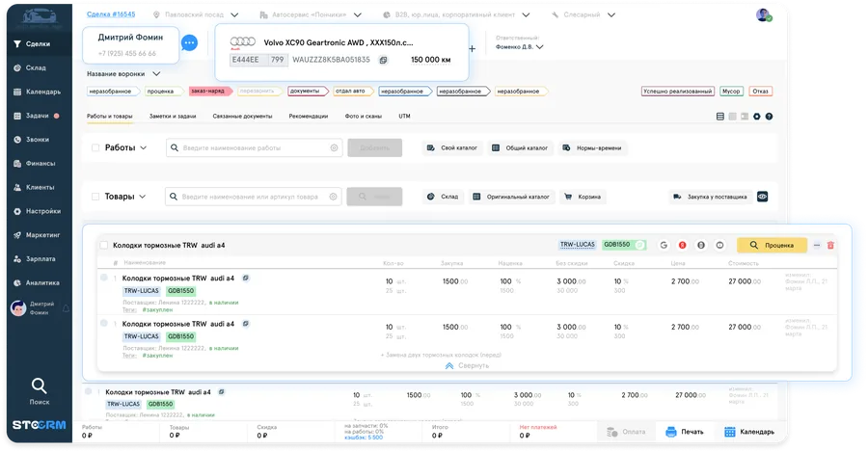The image size is (868, 452).
Task: Switch to the Работы и товары tab
Action: (110, 117)
